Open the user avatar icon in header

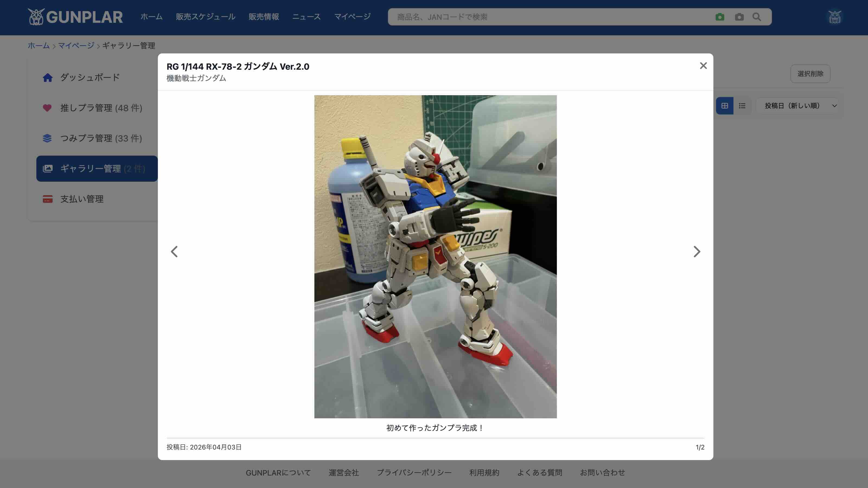(x=835, y=17)
